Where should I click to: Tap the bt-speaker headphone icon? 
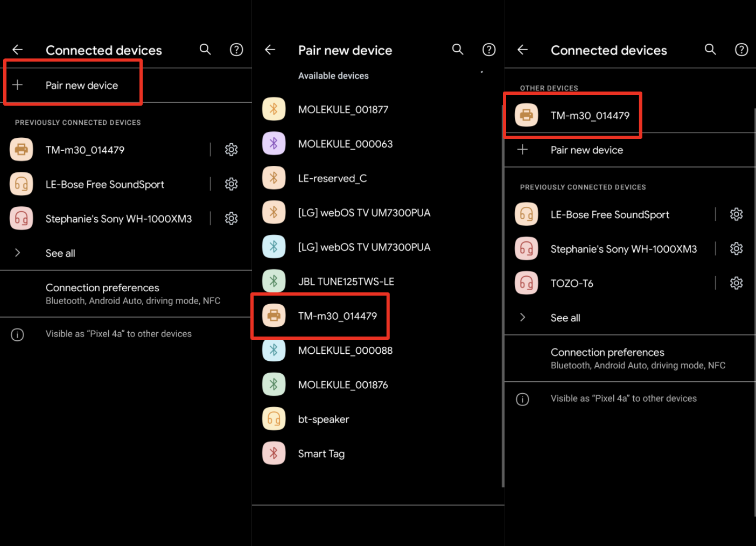274,419
